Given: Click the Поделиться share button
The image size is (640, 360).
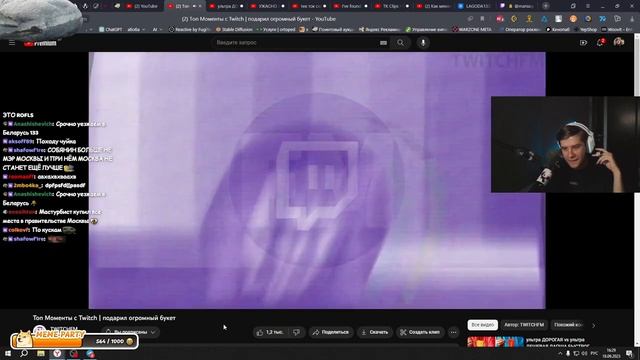Looking at the screenshot, I should [331, 332].
